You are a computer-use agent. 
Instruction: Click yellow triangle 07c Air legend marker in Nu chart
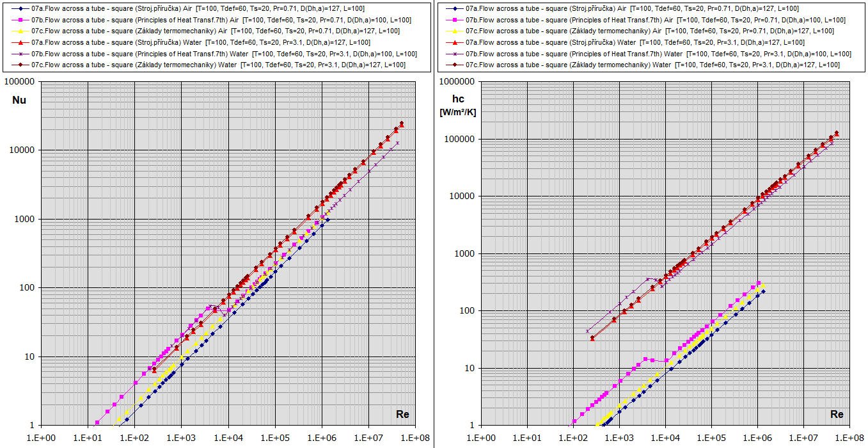(x=20, y=31)
